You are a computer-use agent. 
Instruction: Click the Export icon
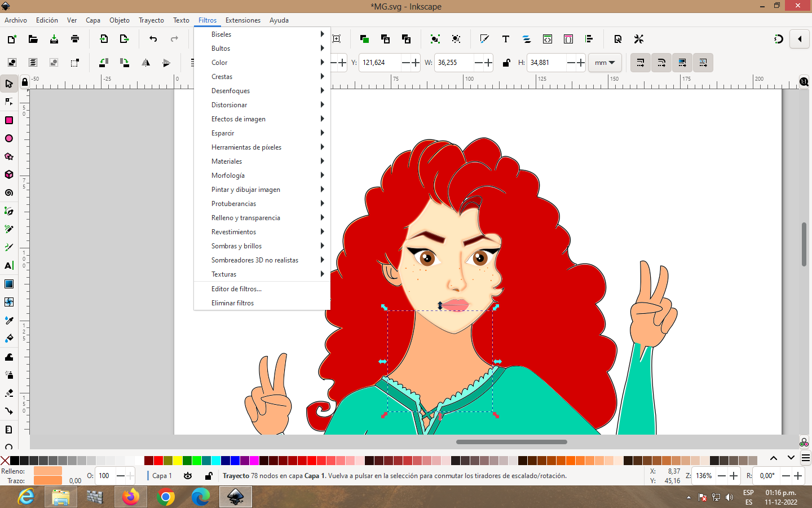[x=125, y=39]
